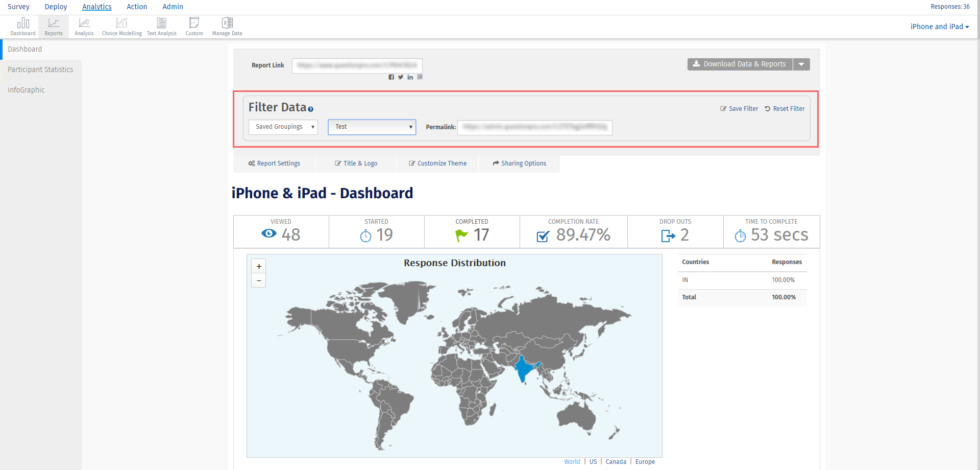Screen dimensions: 980x470
Task: Switch to Customize Theme tab
Action: click(x=437, y=163)
